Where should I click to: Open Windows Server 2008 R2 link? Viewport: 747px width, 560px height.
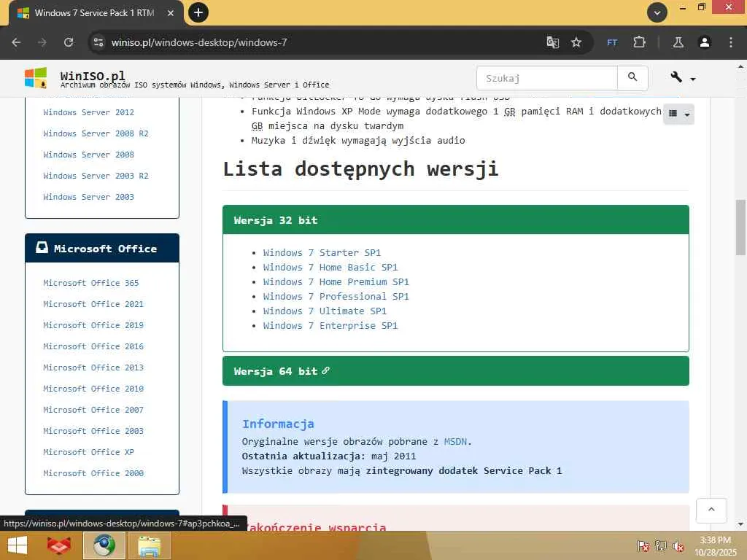pos(96,133)
